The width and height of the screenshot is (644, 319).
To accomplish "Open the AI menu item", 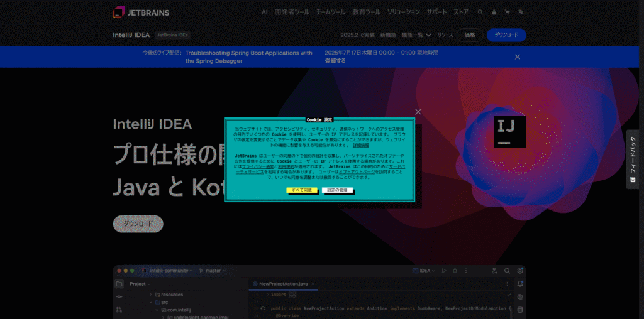I will click(x=265, y=13).
